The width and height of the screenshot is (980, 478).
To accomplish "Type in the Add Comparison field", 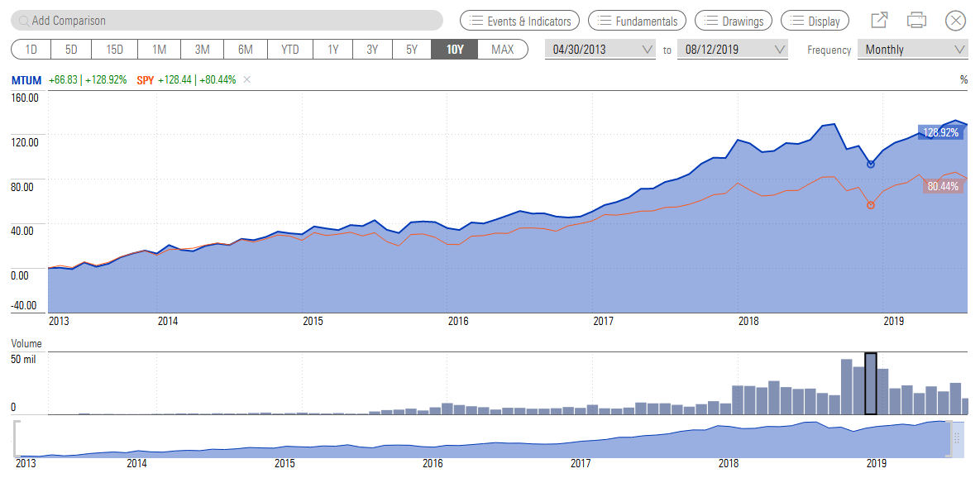I will (232, 21).
